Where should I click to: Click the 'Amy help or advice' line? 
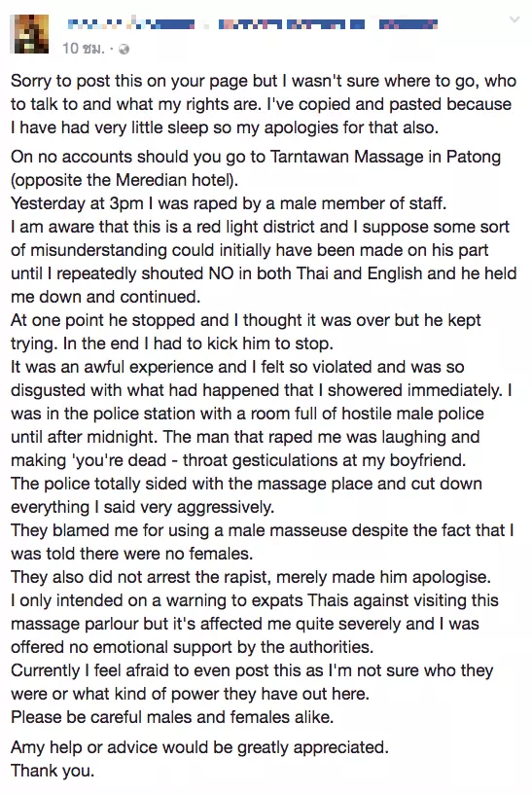pyautogui.click(x=200, y=747)
